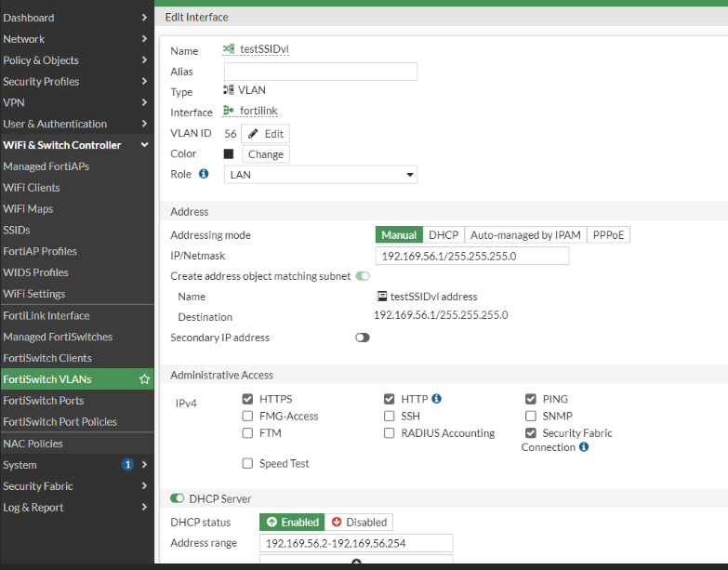Screen dimensions: 728x570
Task: Expand the Security Fabric chevron
Action: pos(144,485)
